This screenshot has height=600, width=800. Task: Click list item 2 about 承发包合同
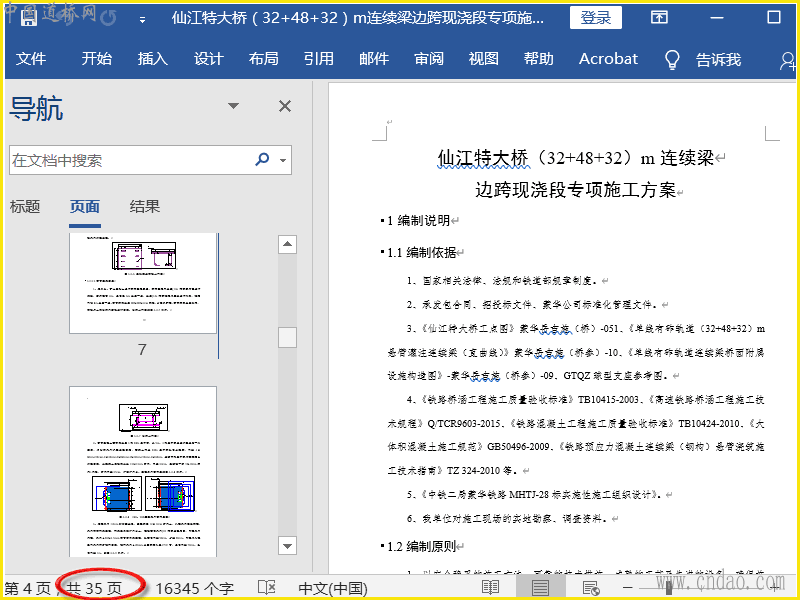(x=533, y=305)
